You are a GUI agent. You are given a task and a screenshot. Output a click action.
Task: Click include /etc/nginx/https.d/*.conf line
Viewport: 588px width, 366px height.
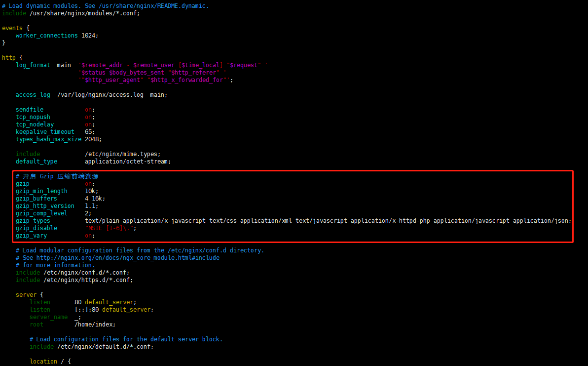pos(74,280)
